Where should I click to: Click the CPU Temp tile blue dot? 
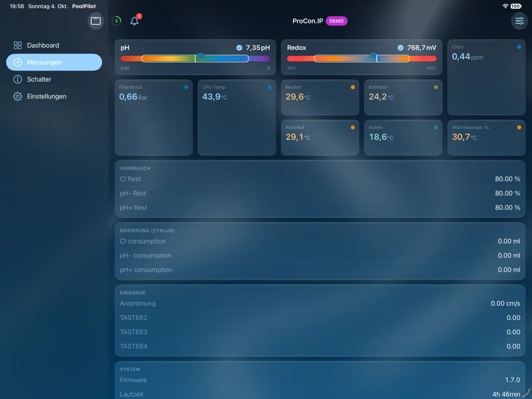(270, 87)
